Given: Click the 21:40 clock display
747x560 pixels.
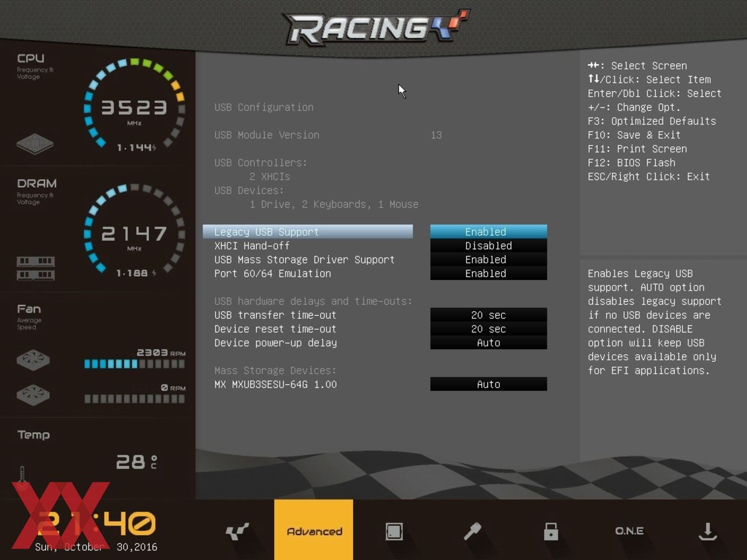Looking at the screenshot, I should click(x=97, y=523).
